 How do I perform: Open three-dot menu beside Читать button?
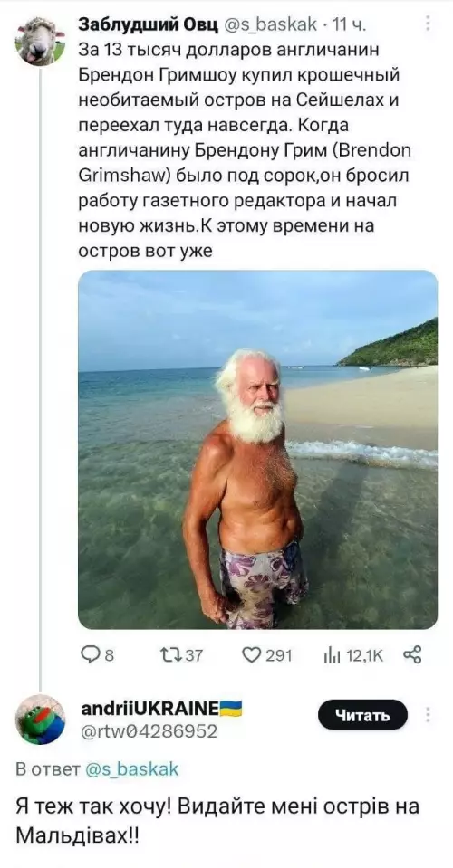(428, 715)
